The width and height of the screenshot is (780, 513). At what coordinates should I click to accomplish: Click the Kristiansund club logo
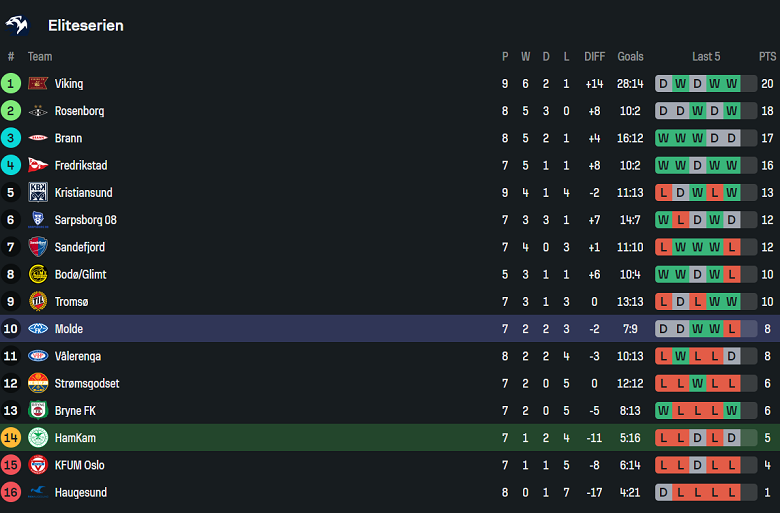[38, 193]
